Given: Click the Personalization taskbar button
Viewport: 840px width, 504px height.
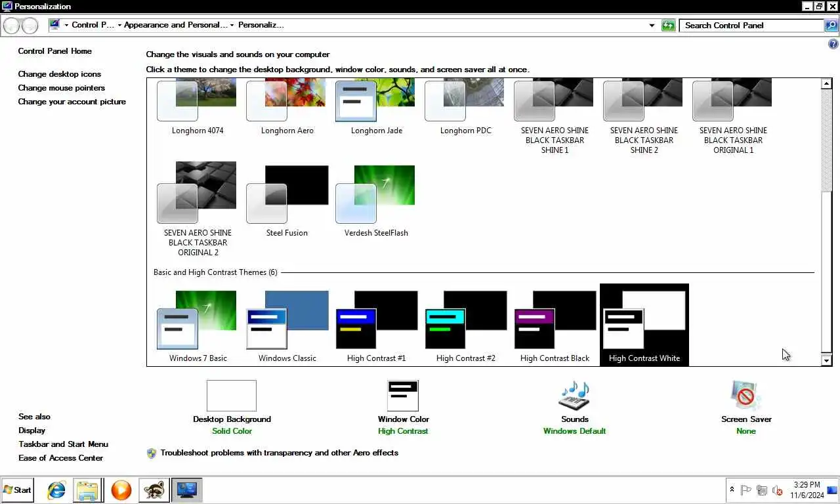Looking at the screenshot, I should tap(187, 490).
